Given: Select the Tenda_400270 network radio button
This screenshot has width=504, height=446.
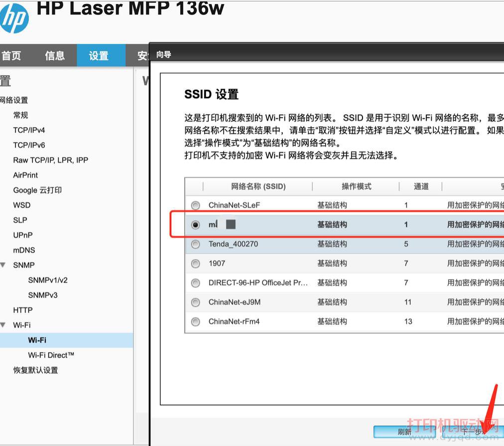Looking at the screenshot, I should (x=195, y=244).
